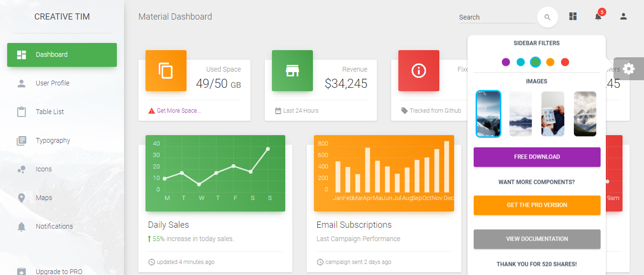Select the fourth mountain peak sidebar image
The width and height of the screenshot is (644, 275).
point(585,114)
